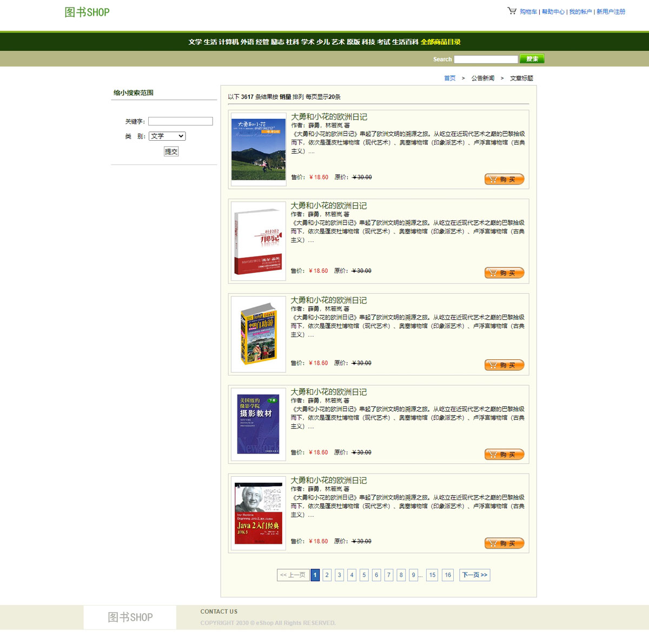Go to page 2 in pagination
The image size is (649, 644).
click(327, 575)
